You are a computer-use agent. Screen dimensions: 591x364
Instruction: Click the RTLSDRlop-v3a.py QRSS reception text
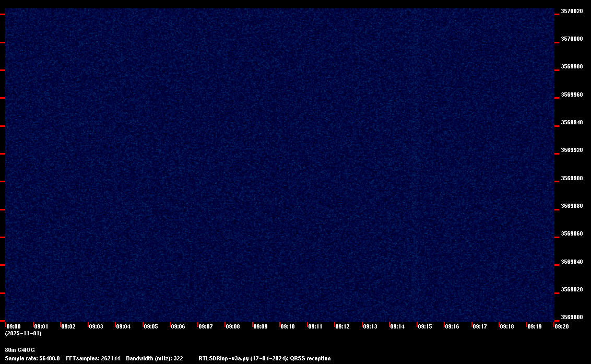(x=265, y=358)
